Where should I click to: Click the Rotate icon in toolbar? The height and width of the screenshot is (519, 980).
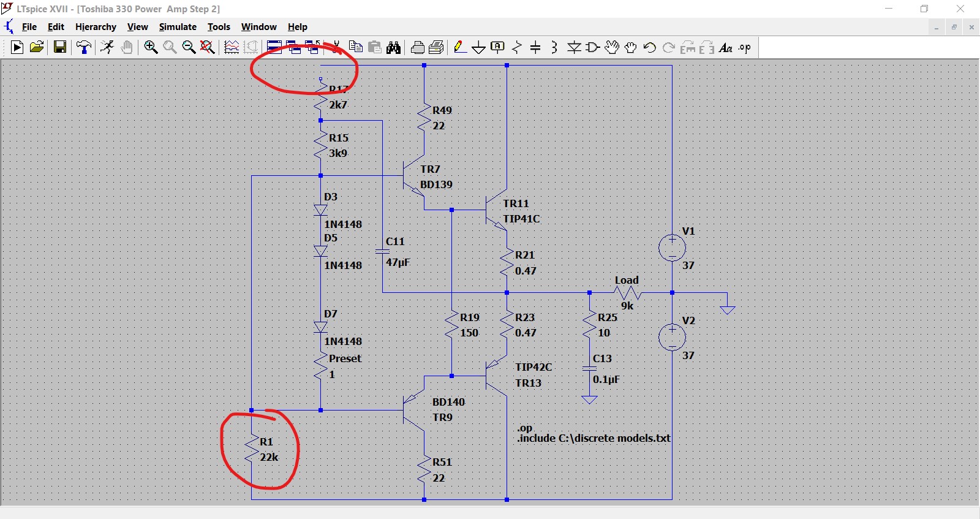(x=688, y=47)
